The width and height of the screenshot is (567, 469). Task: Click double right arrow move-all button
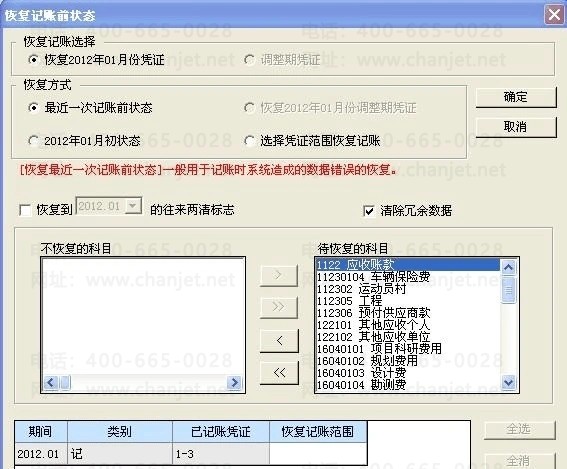(x=279, y=307)
